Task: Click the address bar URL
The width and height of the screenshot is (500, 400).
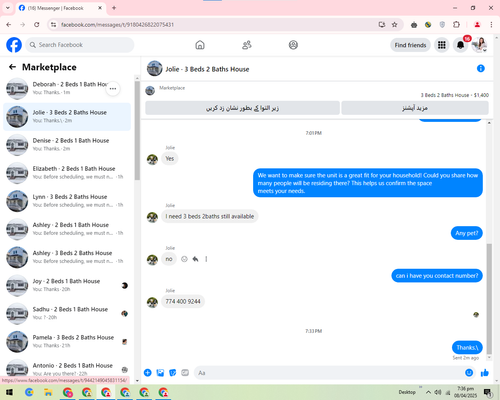Action: click(117, 24)
